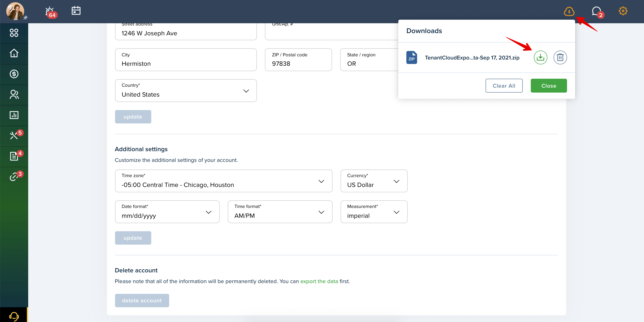This screenshot has height=322, width=644.
Task: Click the City input field
Action: point(186,60)
